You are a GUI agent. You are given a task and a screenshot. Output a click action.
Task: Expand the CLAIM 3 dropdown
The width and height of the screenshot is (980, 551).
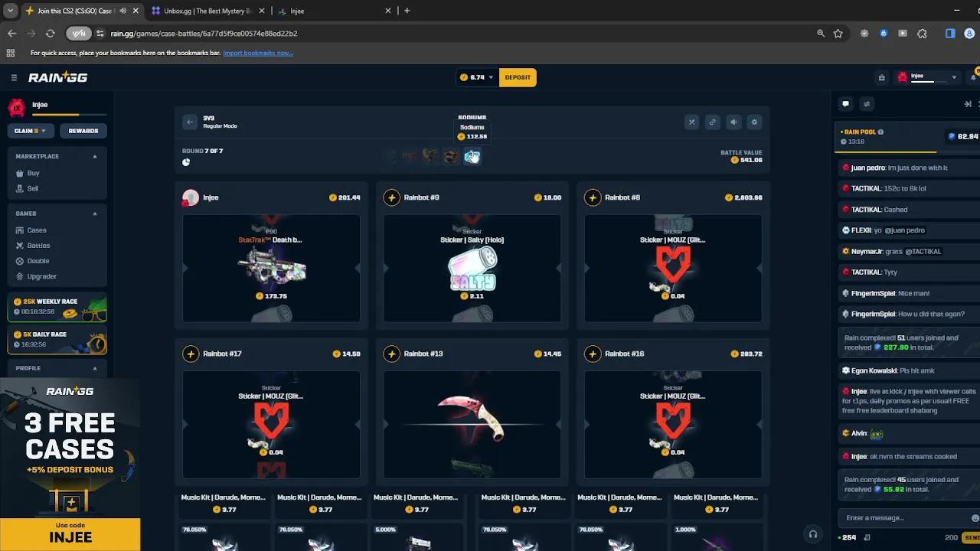30,131
